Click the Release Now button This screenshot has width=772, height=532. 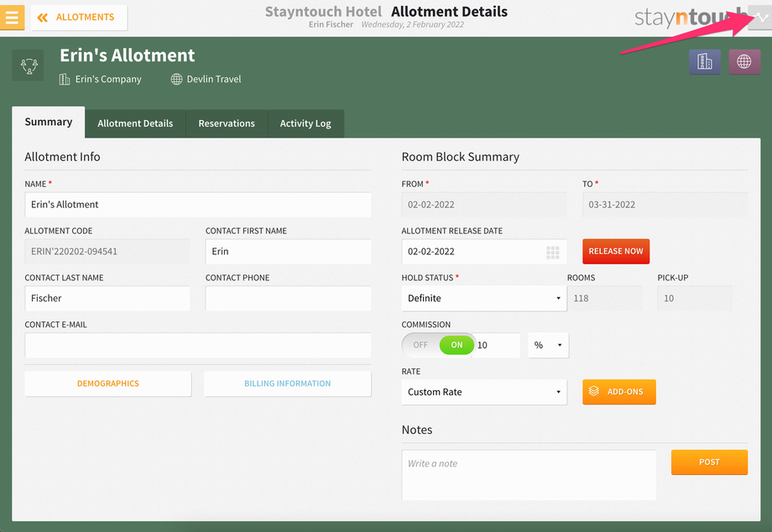pos(616,252)
